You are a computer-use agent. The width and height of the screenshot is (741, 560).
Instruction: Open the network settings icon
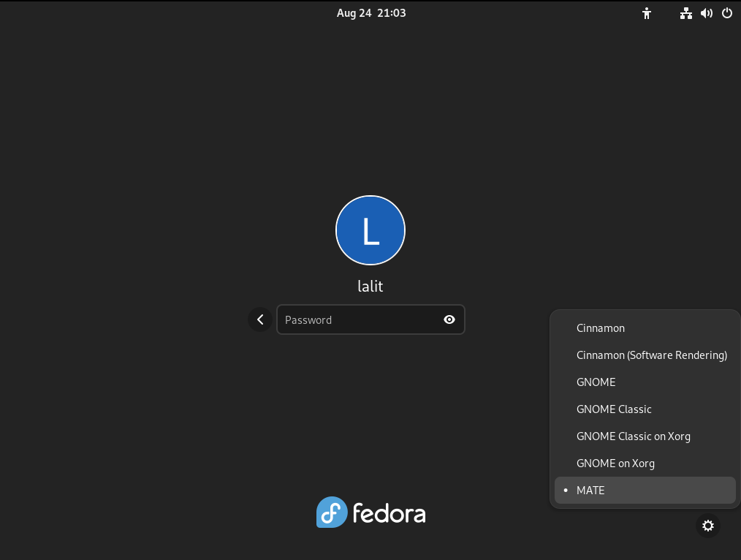pos(685,13)
